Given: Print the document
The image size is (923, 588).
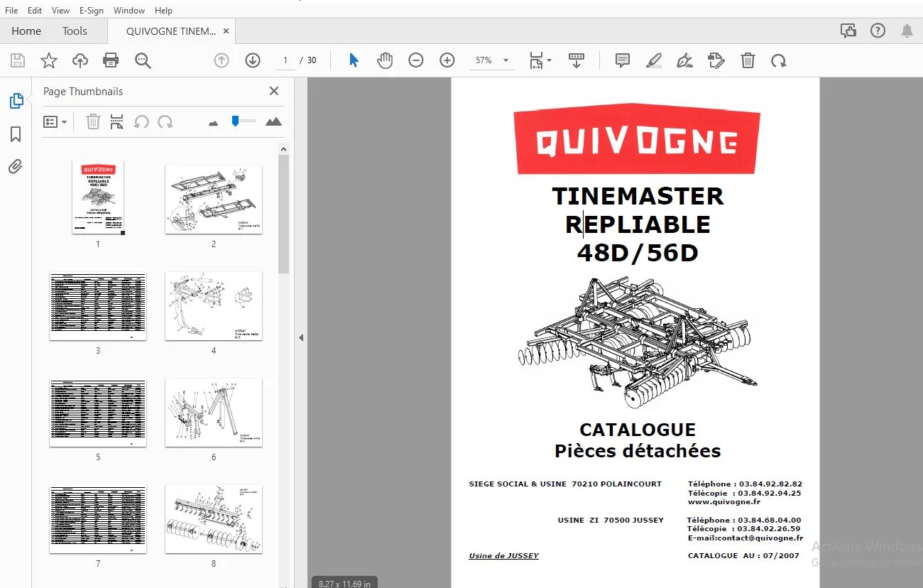Looking at the screenshot, I should pos(111,61).
